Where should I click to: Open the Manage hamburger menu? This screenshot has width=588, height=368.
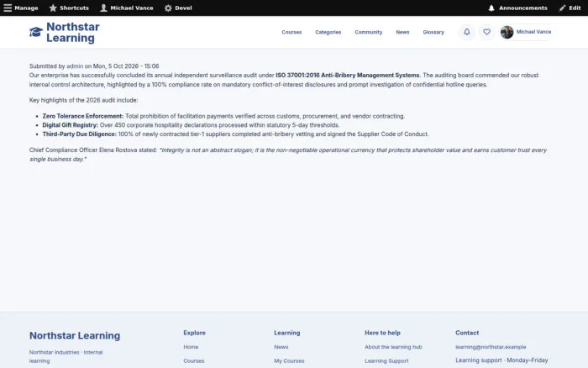(21, 8)
